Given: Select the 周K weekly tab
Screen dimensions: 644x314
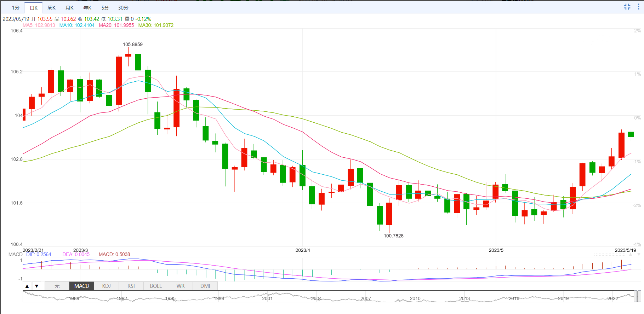Looking at the screenshot, I should point(52,8).
